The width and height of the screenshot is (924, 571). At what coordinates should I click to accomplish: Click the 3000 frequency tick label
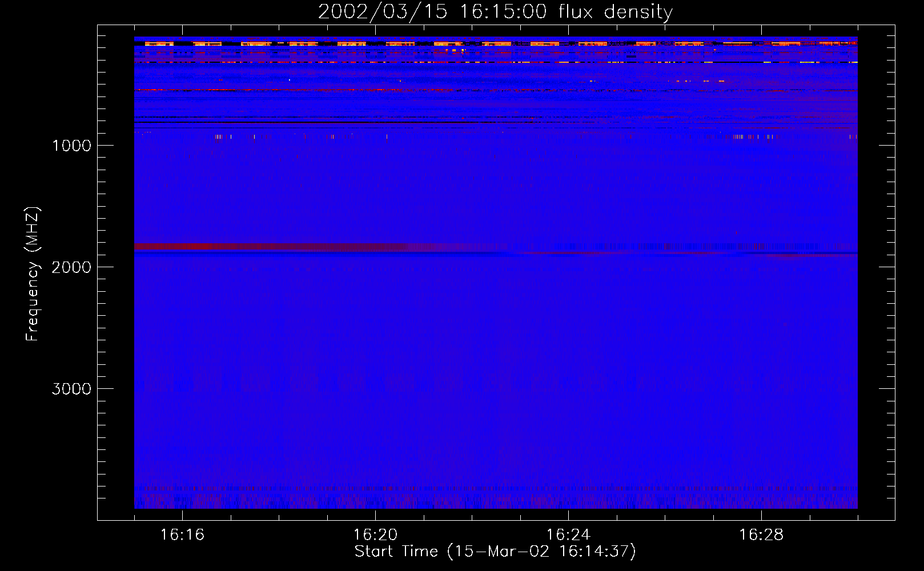point(71,389)
